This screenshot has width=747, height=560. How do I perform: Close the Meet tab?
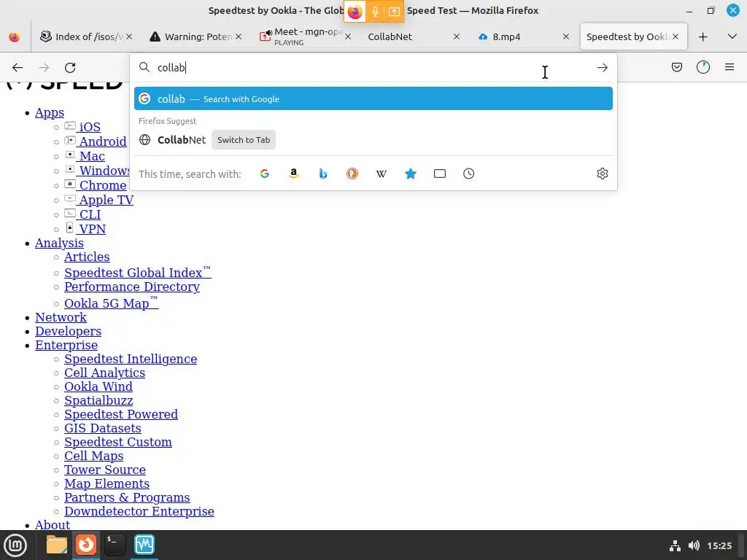click(348, 36)
